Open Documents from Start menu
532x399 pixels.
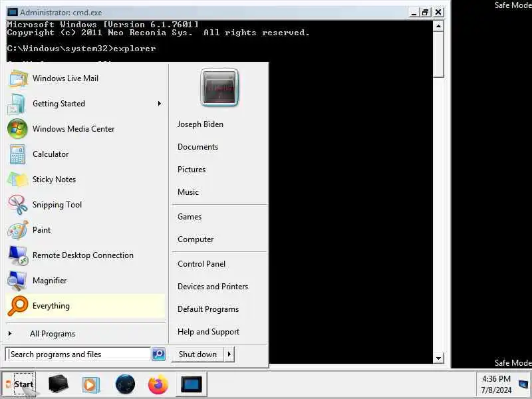tap(198, 147)
